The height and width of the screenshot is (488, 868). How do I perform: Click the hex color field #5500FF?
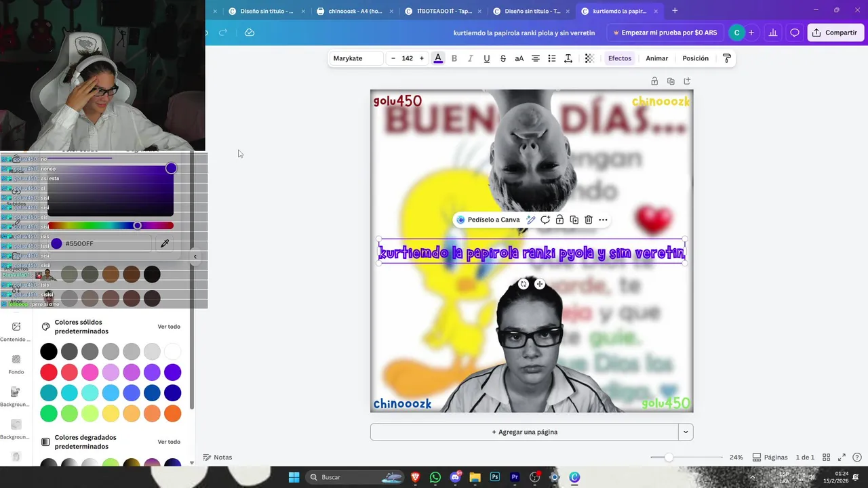click(x=101, y=243)
